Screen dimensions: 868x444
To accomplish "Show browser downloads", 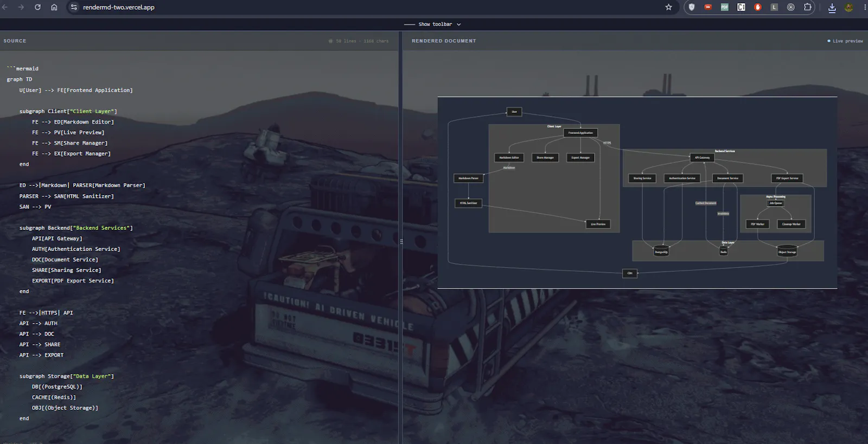I will pos(832,7).
